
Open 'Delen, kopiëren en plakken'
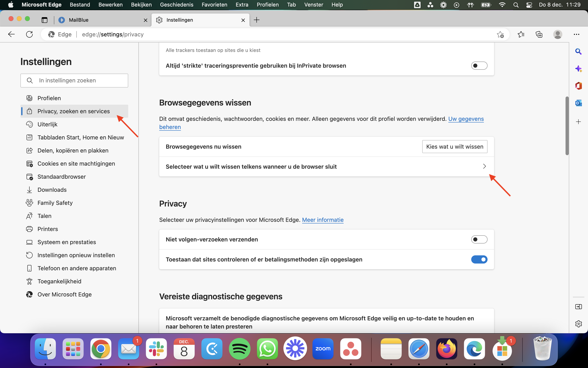click(74, 151)
